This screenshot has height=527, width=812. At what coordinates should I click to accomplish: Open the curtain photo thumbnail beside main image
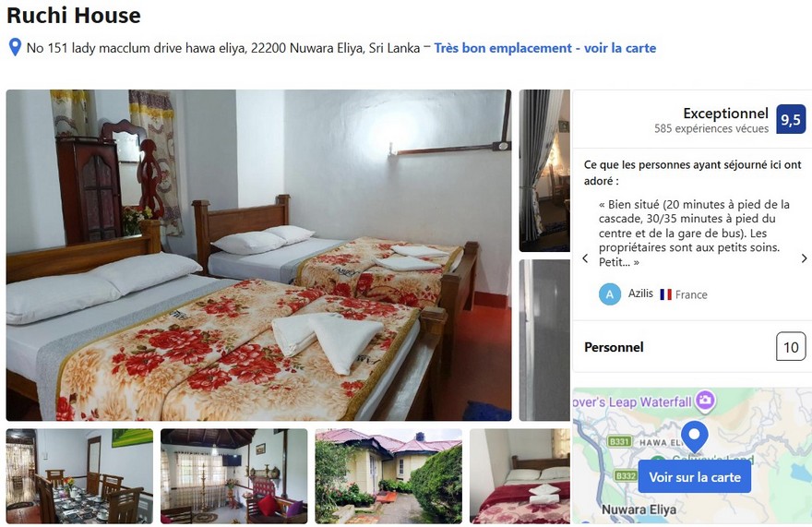544,171
